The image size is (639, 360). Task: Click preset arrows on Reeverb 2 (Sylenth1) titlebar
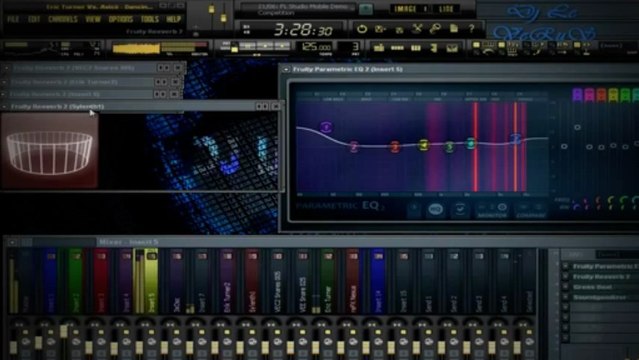click(x=262, y=106)
